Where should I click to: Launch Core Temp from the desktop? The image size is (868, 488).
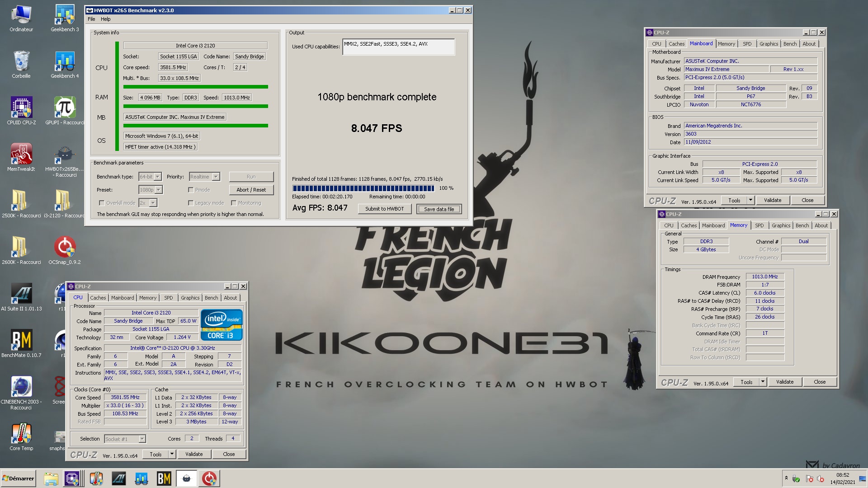(x=21, y=437)
